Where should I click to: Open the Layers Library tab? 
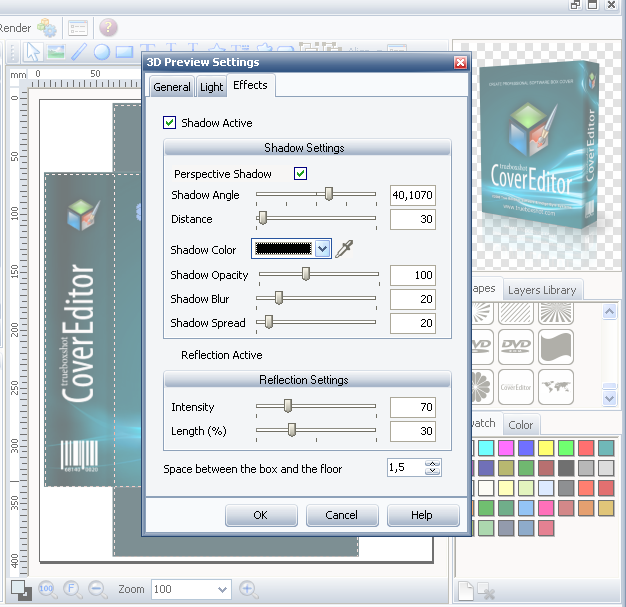pyautogui.click(x=541, y=290)
